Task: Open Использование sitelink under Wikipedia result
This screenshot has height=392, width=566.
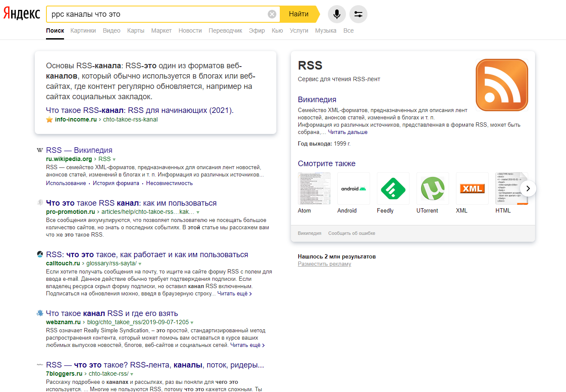Action: click(x=66, y=183)
